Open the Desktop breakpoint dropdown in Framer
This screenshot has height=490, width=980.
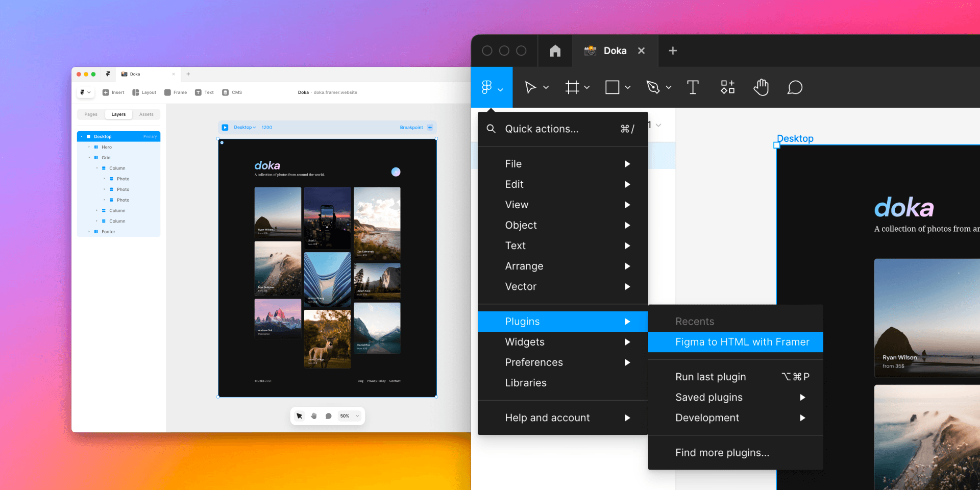244,127
